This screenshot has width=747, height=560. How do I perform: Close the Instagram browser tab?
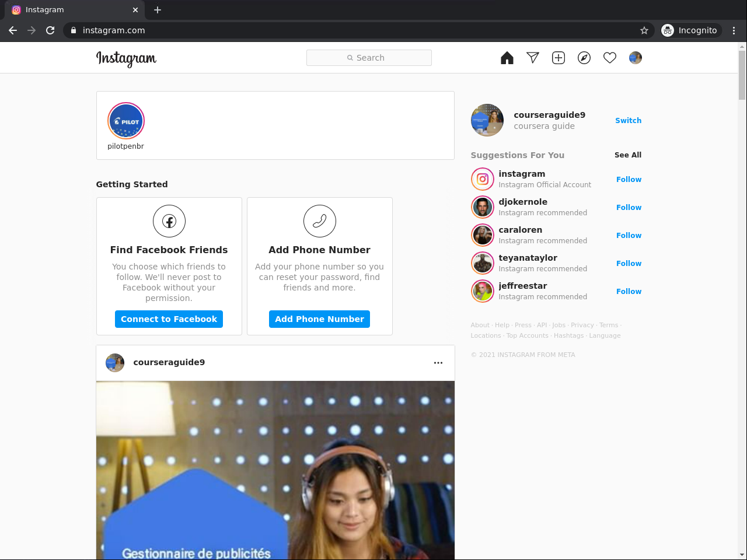point(135,10)
